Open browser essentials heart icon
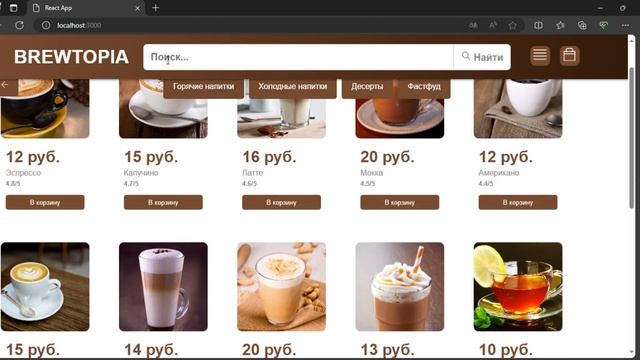Screen dimensions: 640x360 pyautogui.click(x=604, y=25)
